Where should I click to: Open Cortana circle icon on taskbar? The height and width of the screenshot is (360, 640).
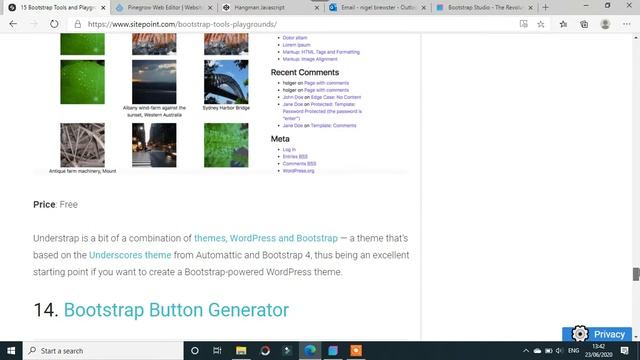point(195,351)
